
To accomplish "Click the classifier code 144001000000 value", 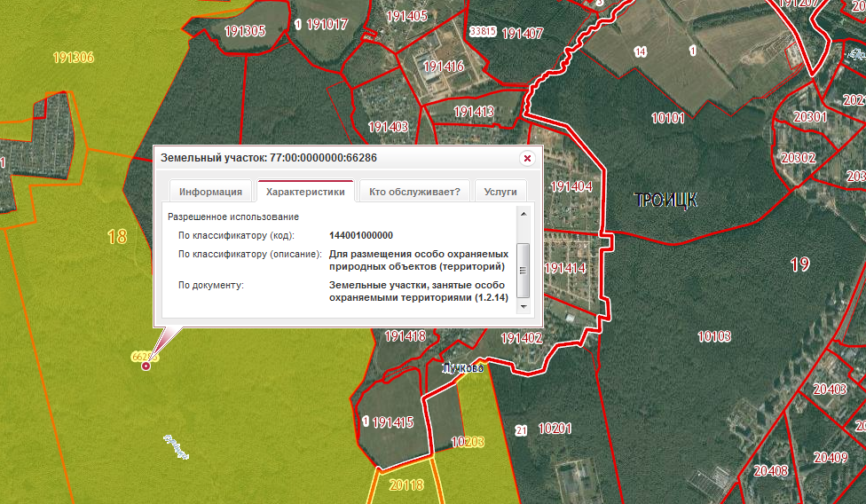I will pos(361,235).
